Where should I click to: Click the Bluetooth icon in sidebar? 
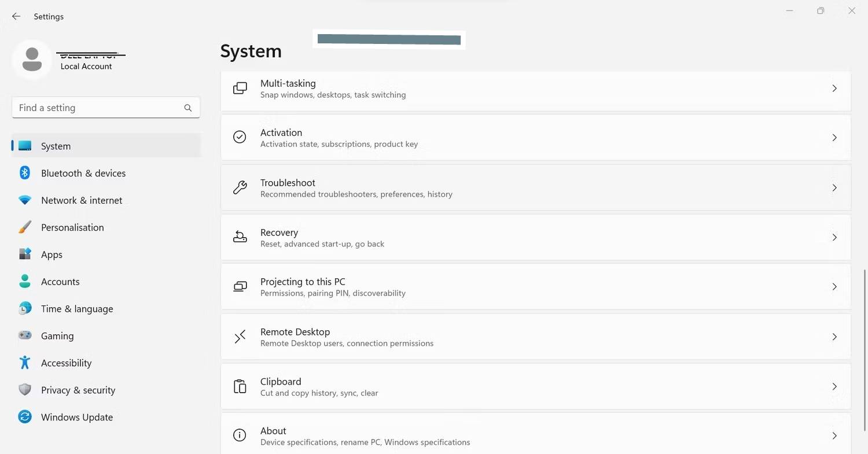25,173
